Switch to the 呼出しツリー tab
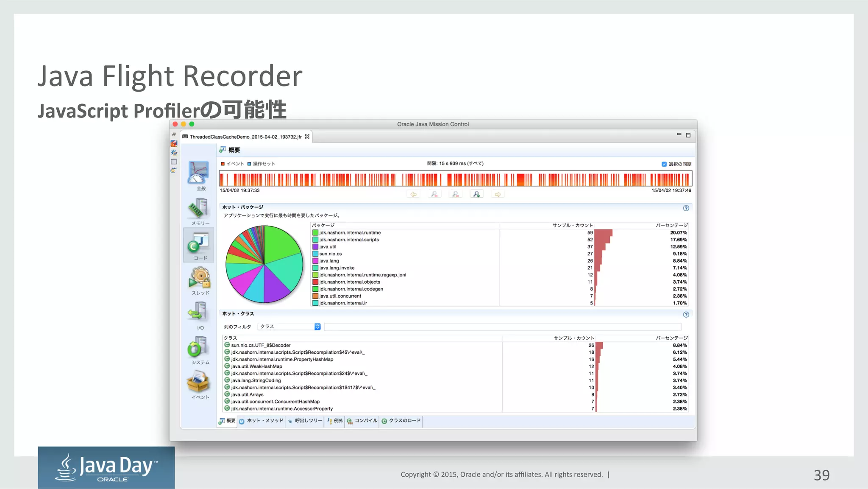 click(305, 421)
